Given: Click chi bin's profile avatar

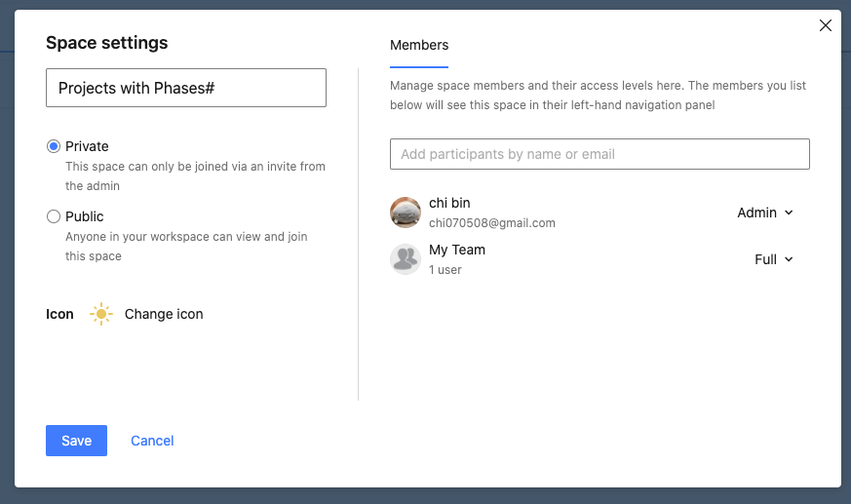Looking at the screenshot, I should pyautogui.click(x=406, y=213).
